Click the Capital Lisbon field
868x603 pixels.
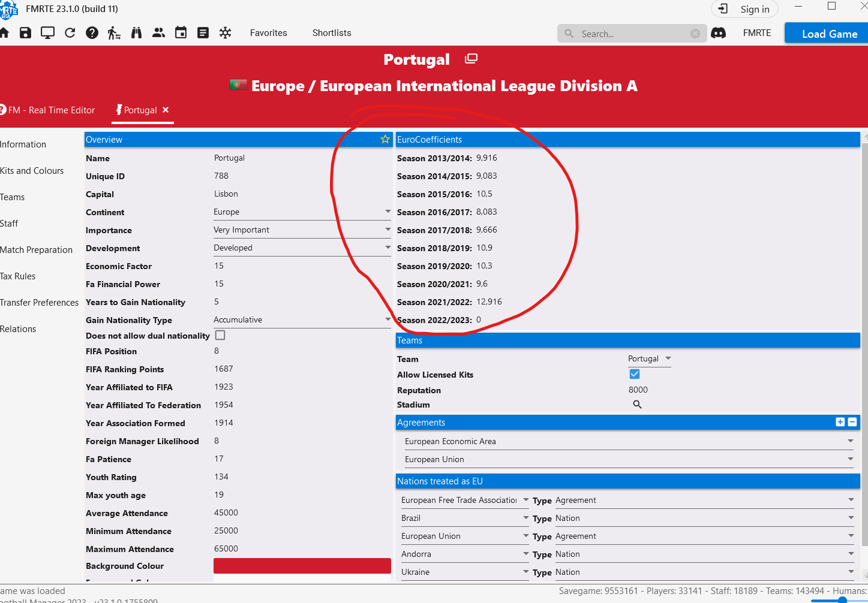click(226, 194)
